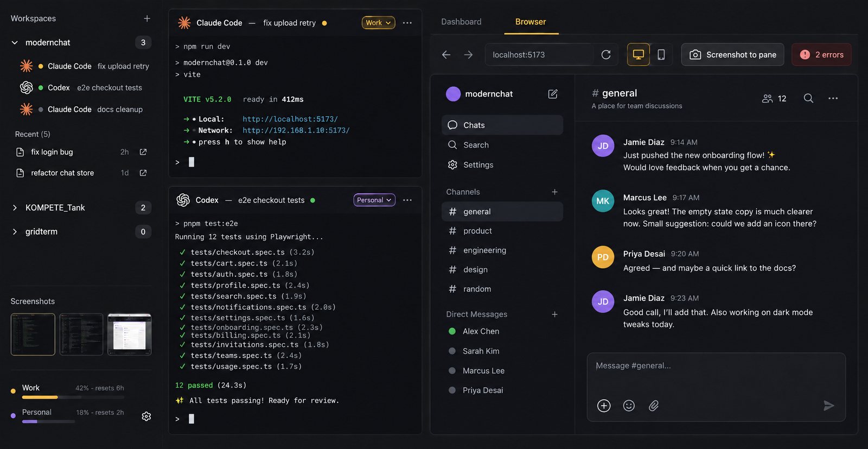This screenshot has width=868, height=449.
Task: Select the product channel
Action: [x=502, y=231]
